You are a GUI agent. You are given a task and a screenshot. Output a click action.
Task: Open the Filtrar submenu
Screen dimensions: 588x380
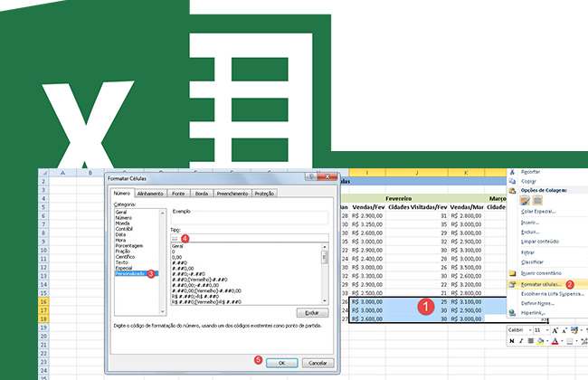click(x=527, y=252)
